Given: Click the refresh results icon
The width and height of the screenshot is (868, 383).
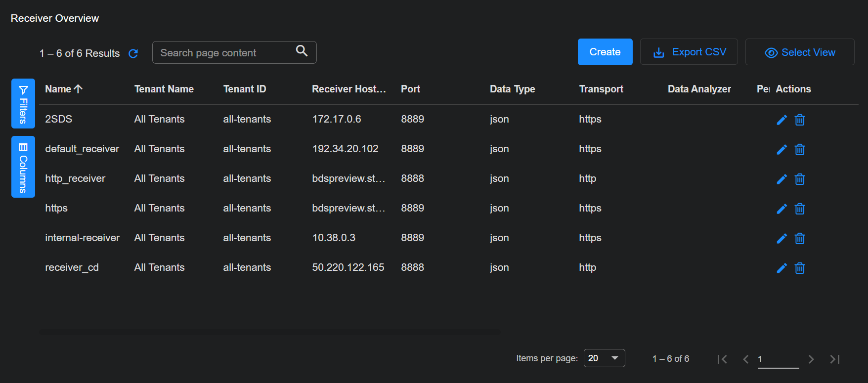Looking at the screenshot, I should click(133, 53).
